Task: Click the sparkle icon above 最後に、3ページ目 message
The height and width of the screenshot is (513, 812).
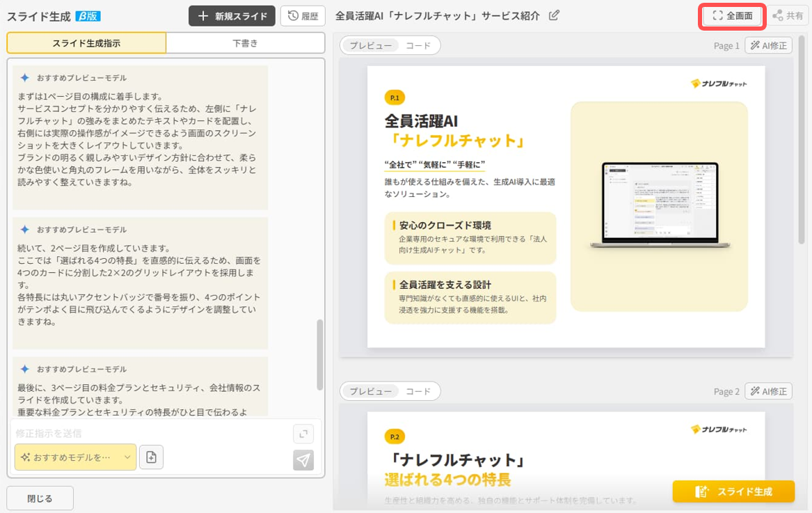Action: (x=24, y=369)
